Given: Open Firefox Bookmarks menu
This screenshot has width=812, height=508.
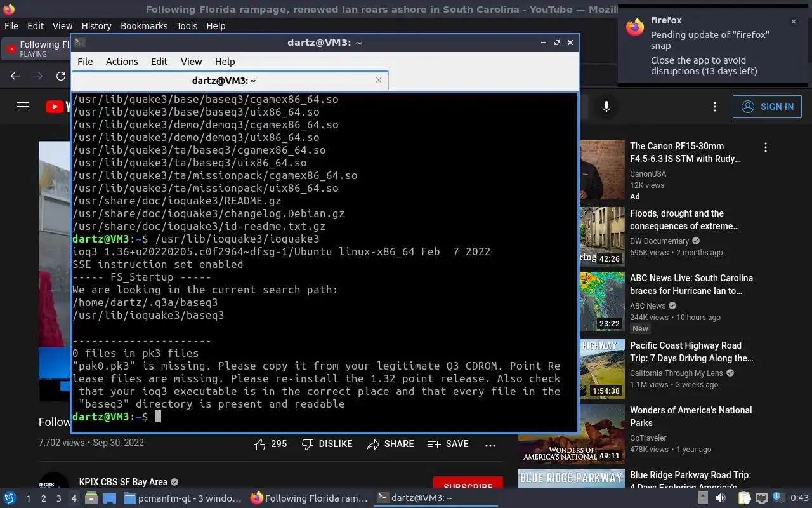Looking at the screenshot, I should 144,26.
